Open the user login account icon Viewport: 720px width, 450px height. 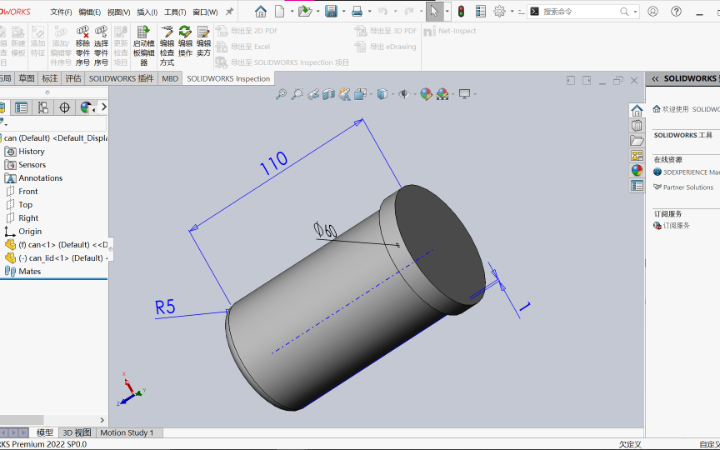click(x=652, y=11)
